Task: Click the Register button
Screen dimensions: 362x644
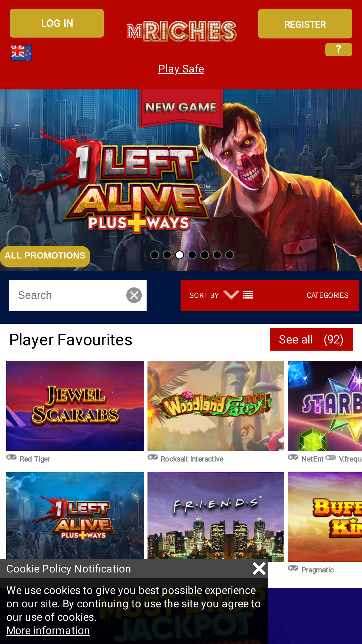Action: [305, 24]
